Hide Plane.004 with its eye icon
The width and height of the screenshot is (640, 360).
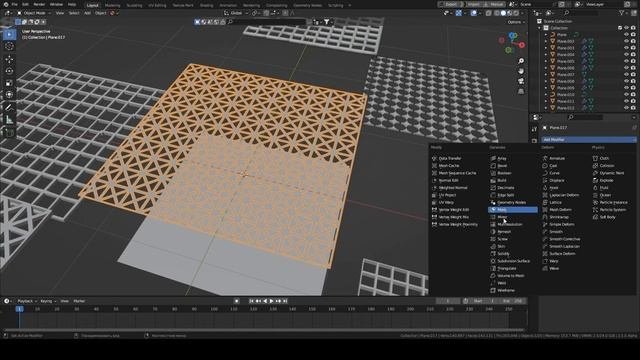[x=626, y=55]
